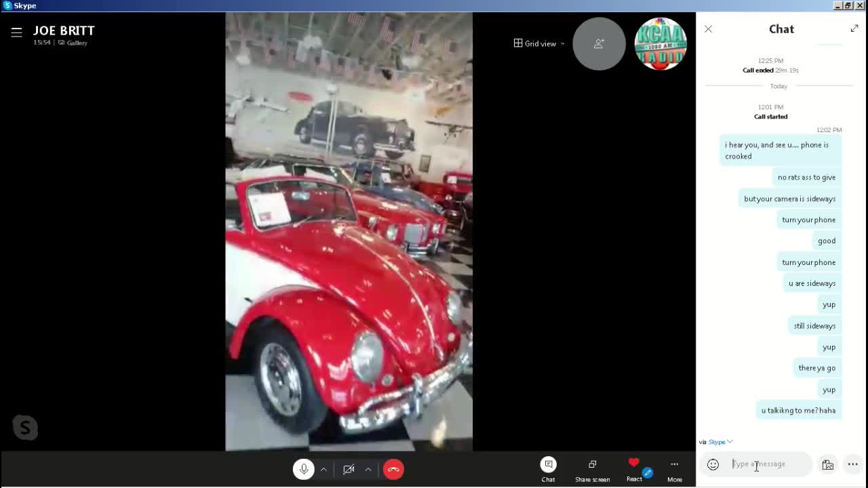Viewport: 868px width, 488px height.
Task: Click the Skype logo watermark button
Action: tap(25, 428)
